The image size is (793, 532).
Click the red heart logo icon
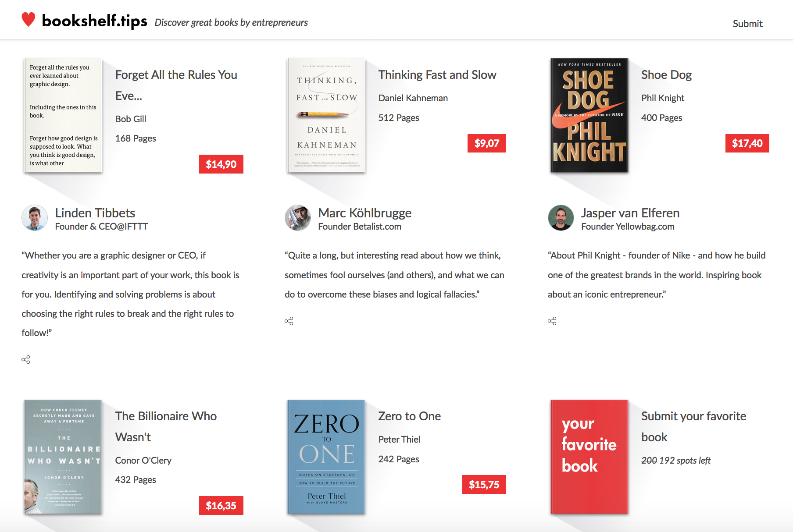click(29, 20)
